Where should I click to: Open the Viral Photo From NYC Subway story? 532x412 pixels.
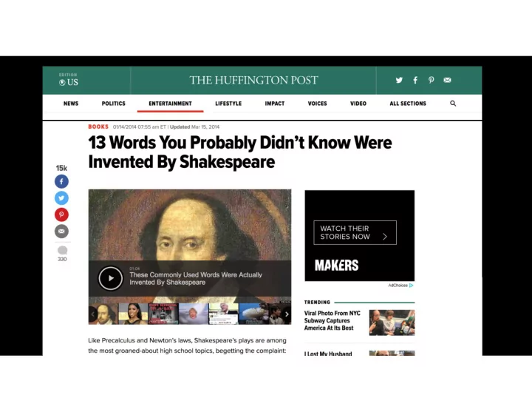[332, 320]
